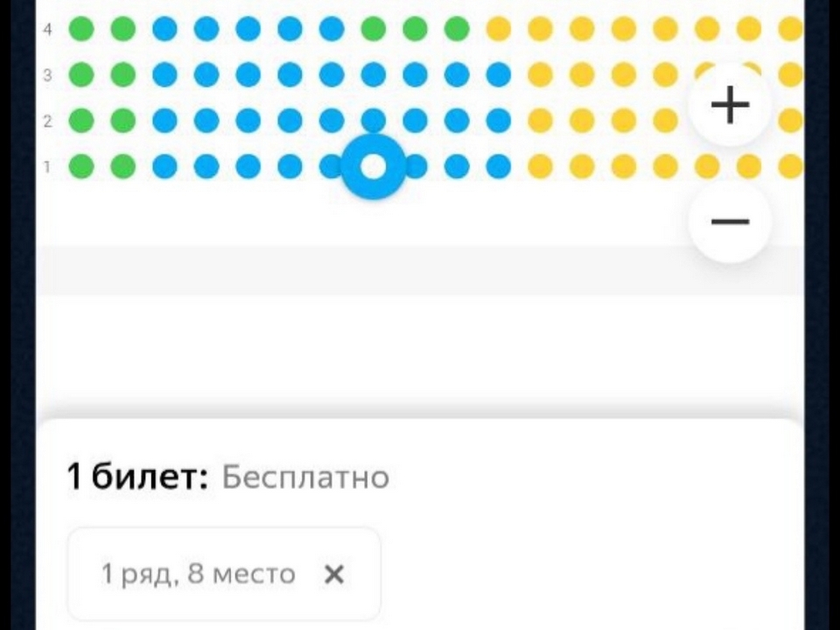
Task: Select the second green seat in row 1
Action: [x=123, y=165]
